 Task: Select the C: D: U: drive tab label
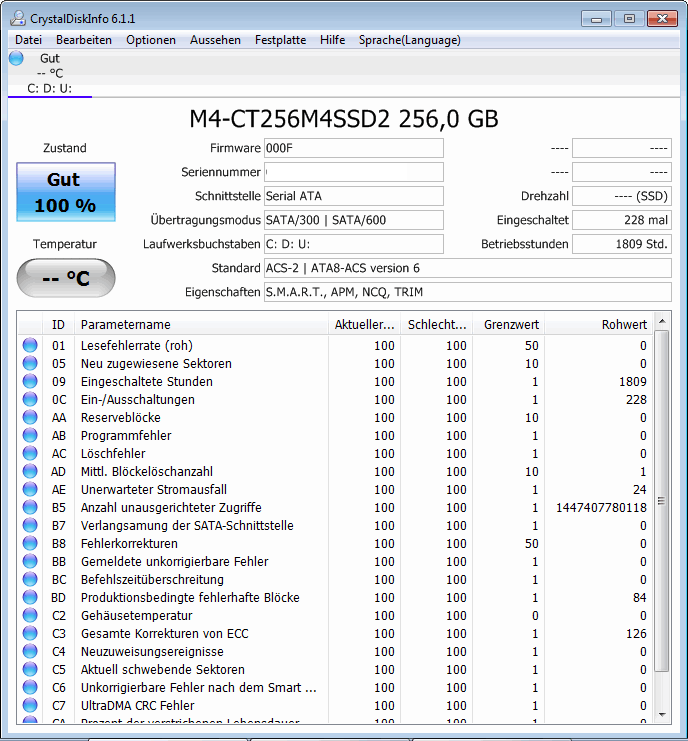tap(50, 88)
